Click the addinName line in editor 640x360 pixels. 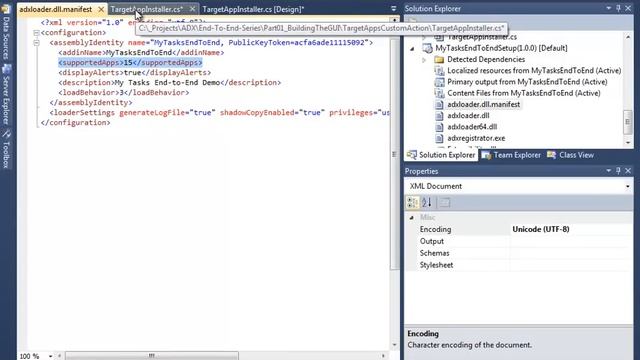pos(141,53)
